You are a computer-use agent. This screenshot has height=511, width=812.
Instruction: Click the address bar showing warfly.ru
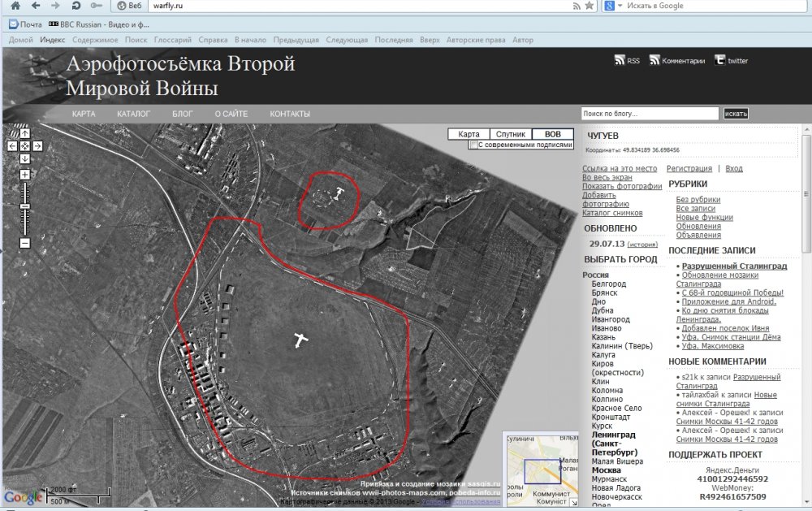(x=362, y=6)
